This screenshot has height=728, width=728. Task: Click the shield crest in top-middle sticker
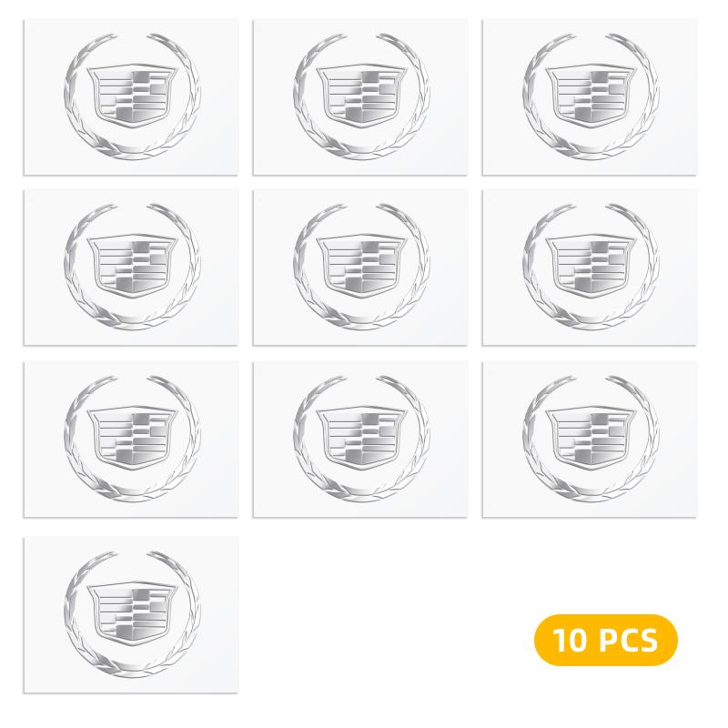(361, 96)
